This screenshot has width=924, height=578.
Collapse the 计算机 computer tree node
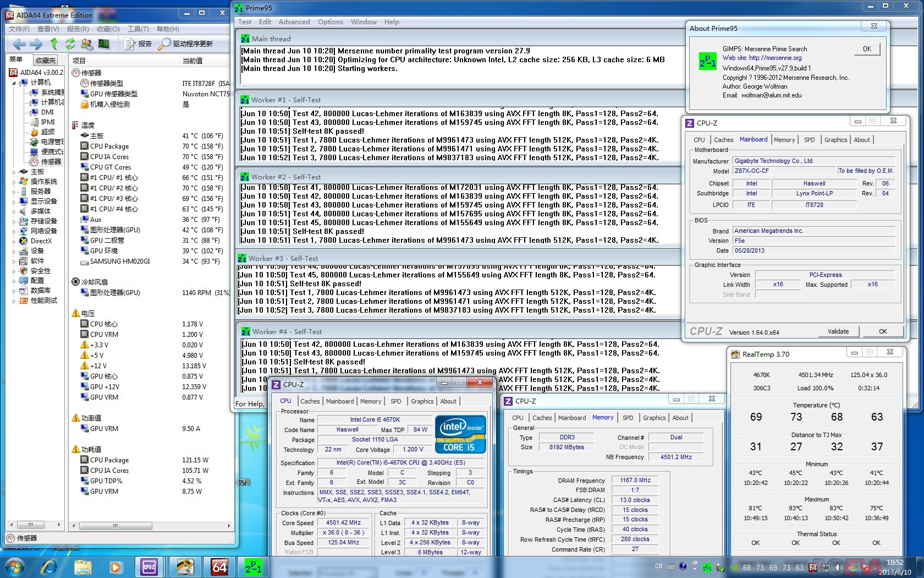(x=14, y=83)
